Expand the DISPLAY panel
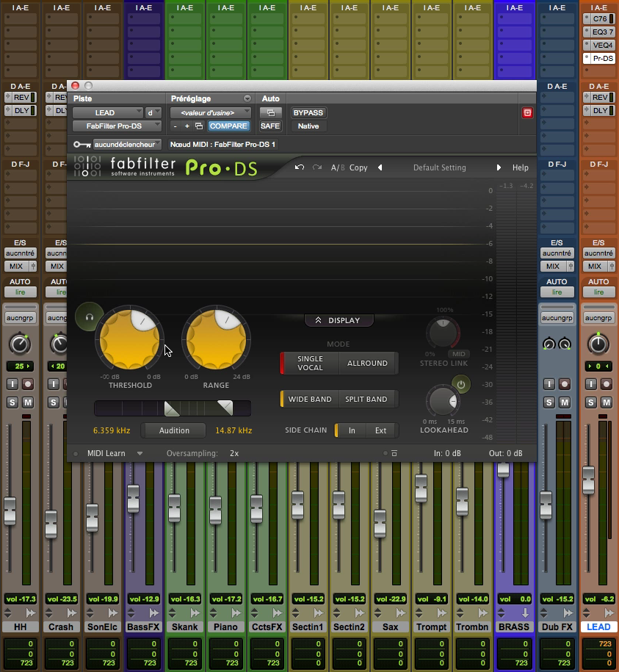The width and height of the screenshot is (619, 672). (339, 320)
